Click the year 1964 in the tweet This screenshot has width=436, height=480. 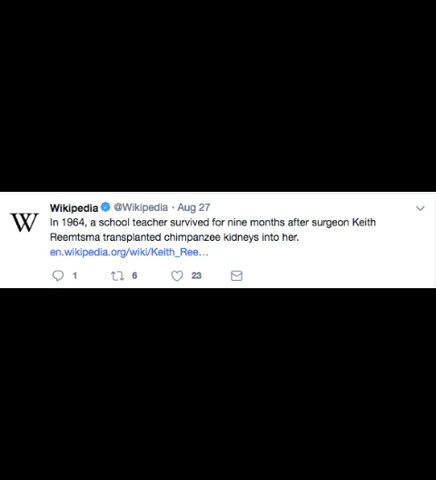tap(74, 222)
